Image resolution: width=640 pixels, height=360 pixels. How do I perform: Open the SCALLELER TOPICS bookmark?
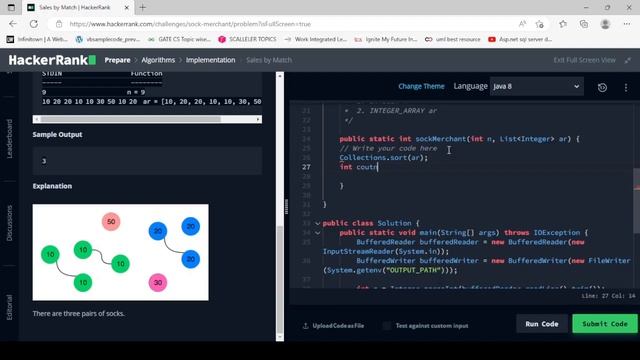pos(247,39)
